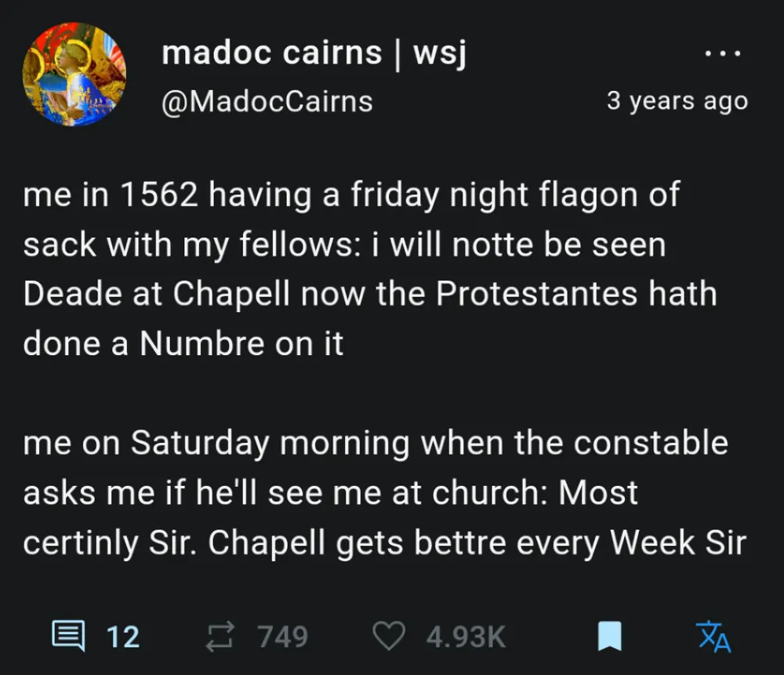Click the speech bubble reply icon
The image size is (784, 675).
68,636
